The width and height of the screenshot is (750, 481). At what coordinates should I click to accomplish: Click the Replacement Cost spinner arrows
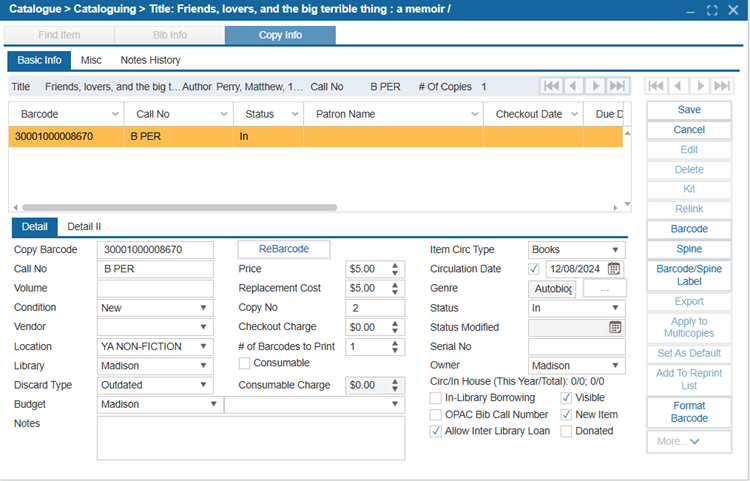[x=395, y=288]
